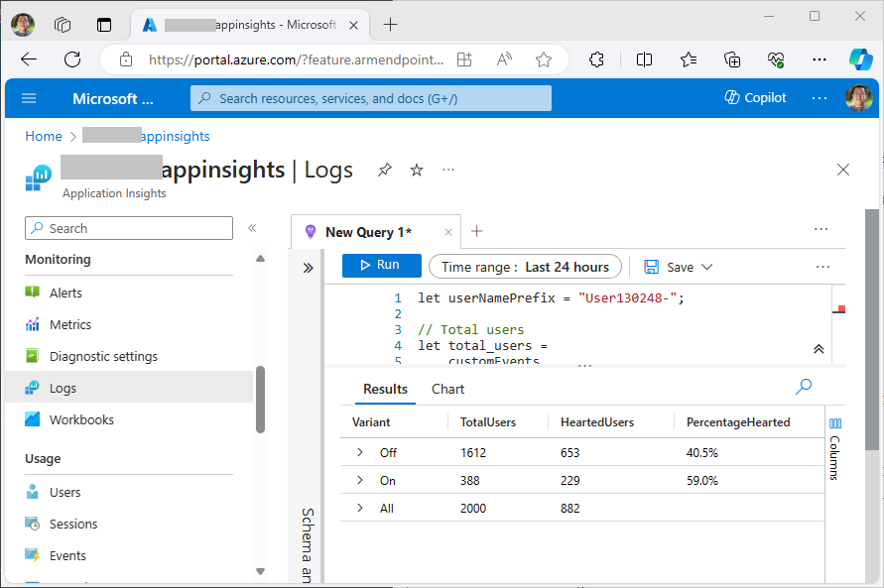The width and height of the screenshot is (884, 588).
Task: Expand the All result row
Action: coord(360,508)
